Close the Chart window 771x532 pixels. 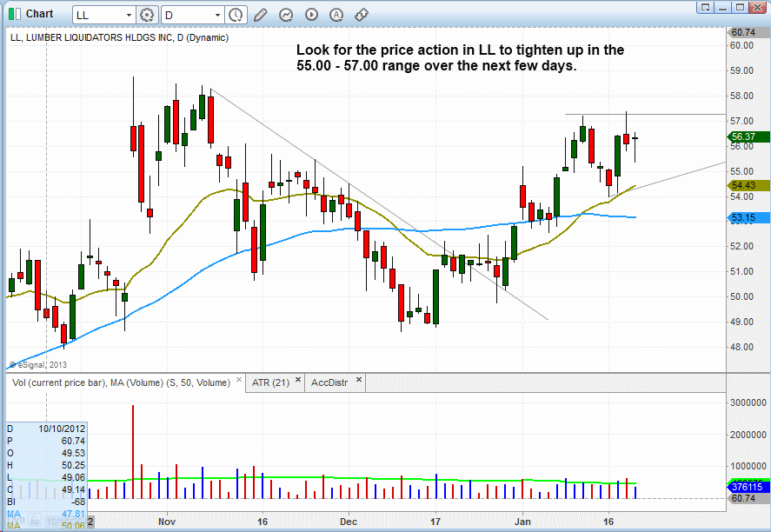click(756, 7)
